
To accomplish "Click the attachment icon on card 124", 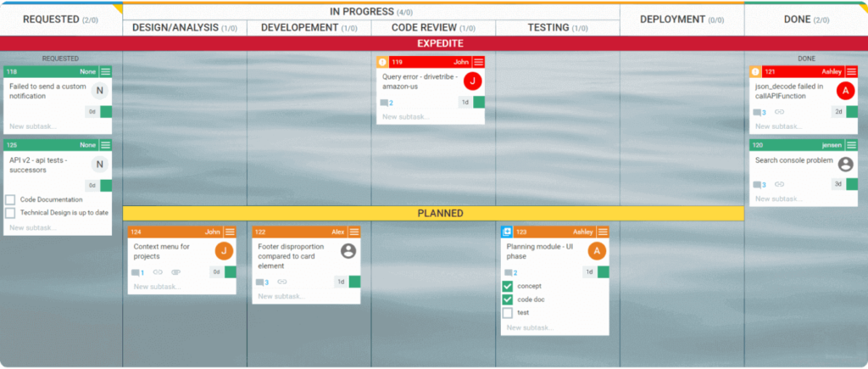I will (x=176, y=272).
